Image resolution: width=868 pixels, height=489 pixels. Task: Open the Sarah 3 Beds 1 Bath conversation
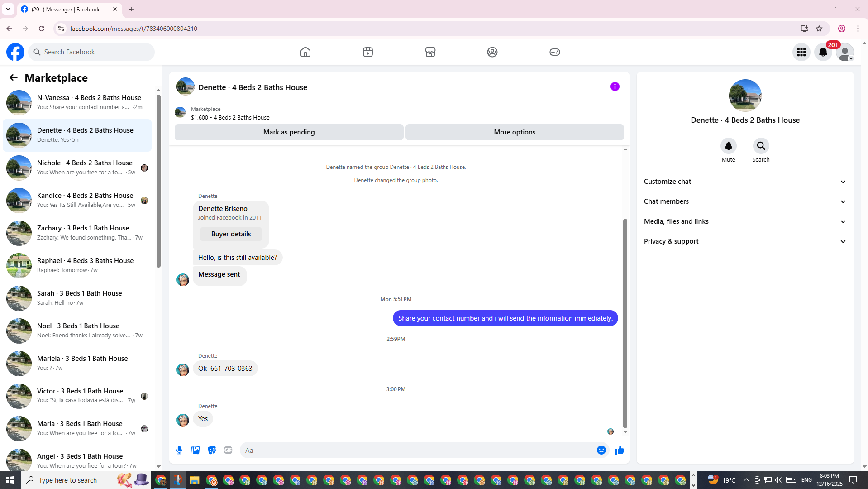point(77,298)
